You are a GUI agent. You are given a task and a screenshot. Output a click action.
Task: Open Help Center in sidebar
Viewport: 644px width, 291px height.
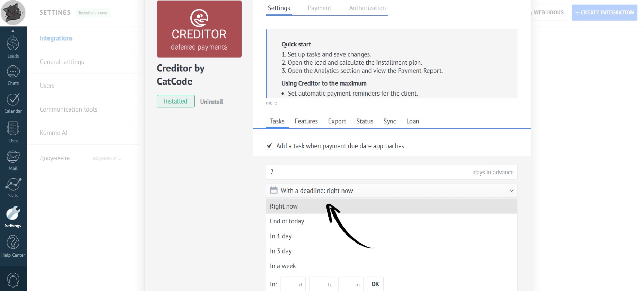pos(13,246)
